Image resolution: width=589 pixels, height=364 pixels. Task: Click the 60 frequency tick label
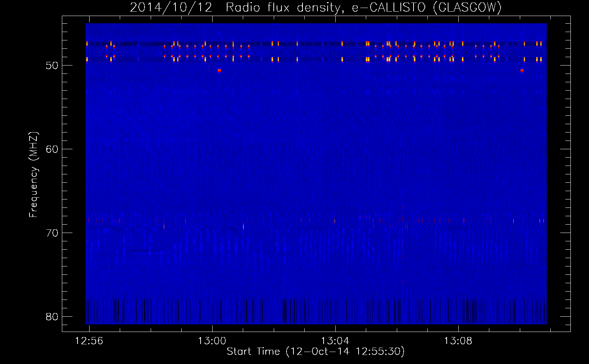tap(52, 149)
